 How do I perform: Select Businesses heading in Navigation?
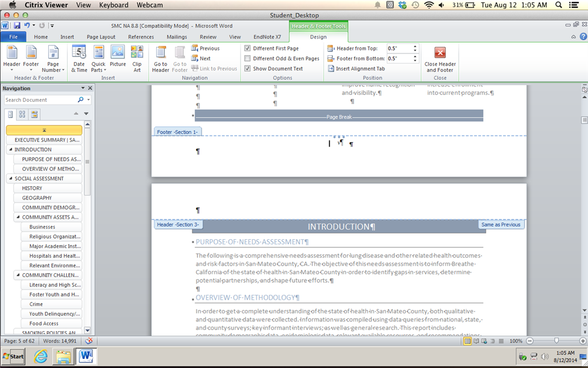pyautogui.click(x=51, y=227)
